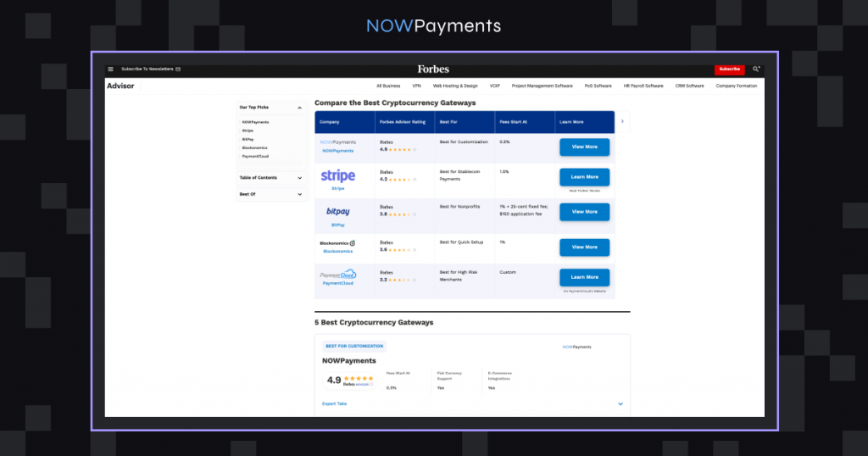Select Web Hosting & Design menu item
The width and height of the screenshot is (868, 456).
[455, 86]
